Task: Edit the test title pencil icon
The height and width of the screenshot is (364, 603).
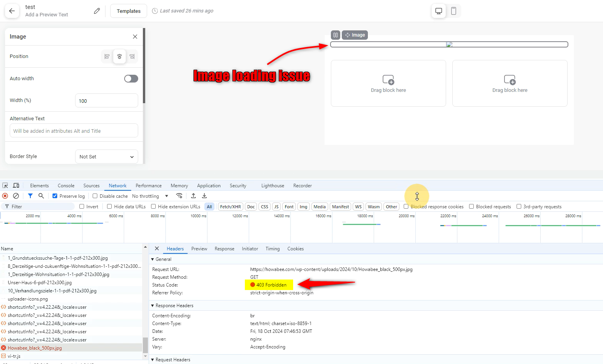Action: [97, 11]
